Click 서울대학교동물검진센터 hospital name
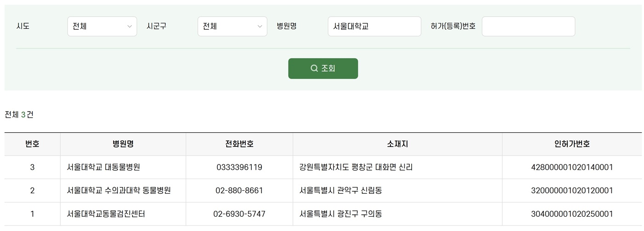 (106, 214)
